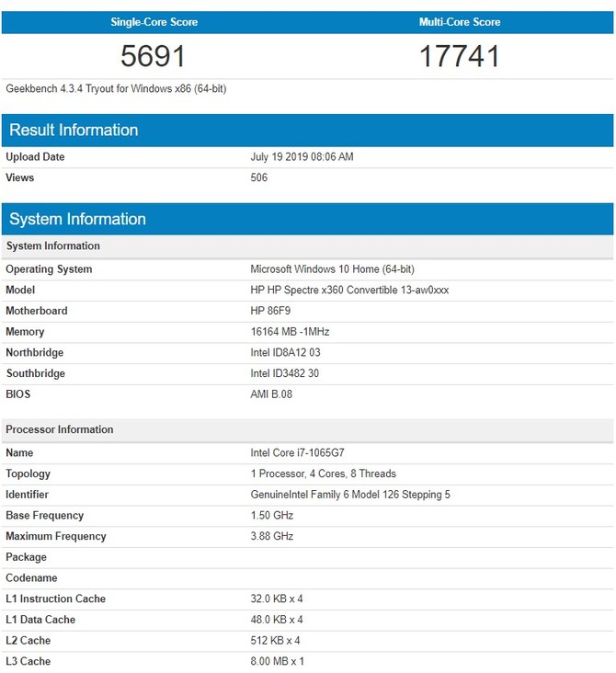This screenshot has width=616, height=673.
Task: Select the Intel ID3482 30 value
Action: pos(285,373)
